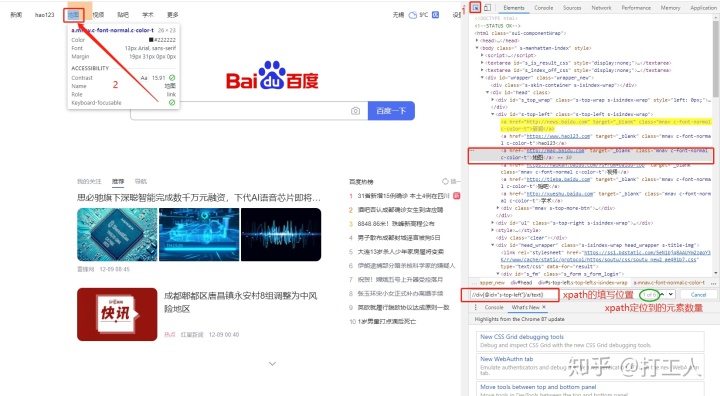
Task: Click the refresh hot-list icon
Action: tap(445, 181)
